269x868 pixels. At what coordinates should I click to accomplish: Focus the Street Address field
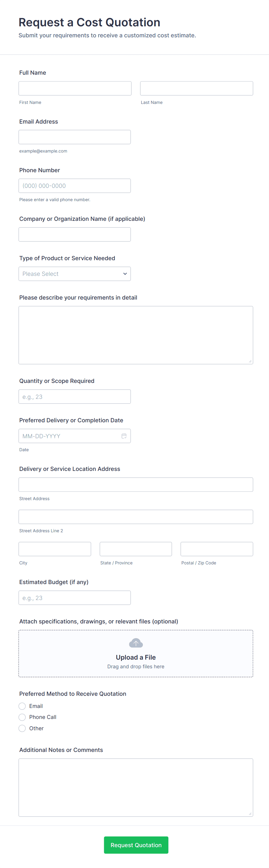coord(136,485)
